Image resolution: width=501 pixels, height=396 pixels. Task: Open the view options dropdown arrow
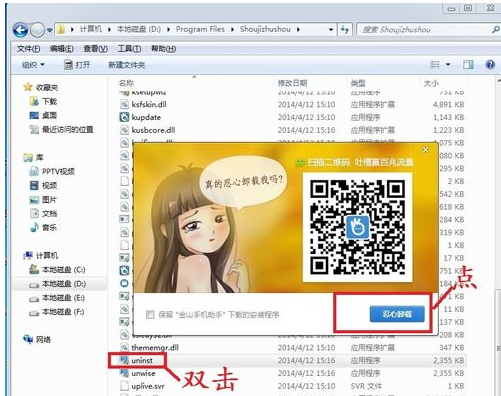click(448, 64)
